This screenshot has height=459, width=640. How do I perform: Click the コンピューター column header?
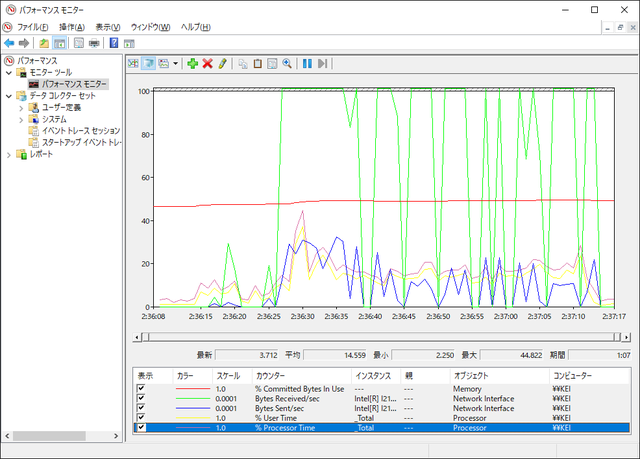click(589, 376)
